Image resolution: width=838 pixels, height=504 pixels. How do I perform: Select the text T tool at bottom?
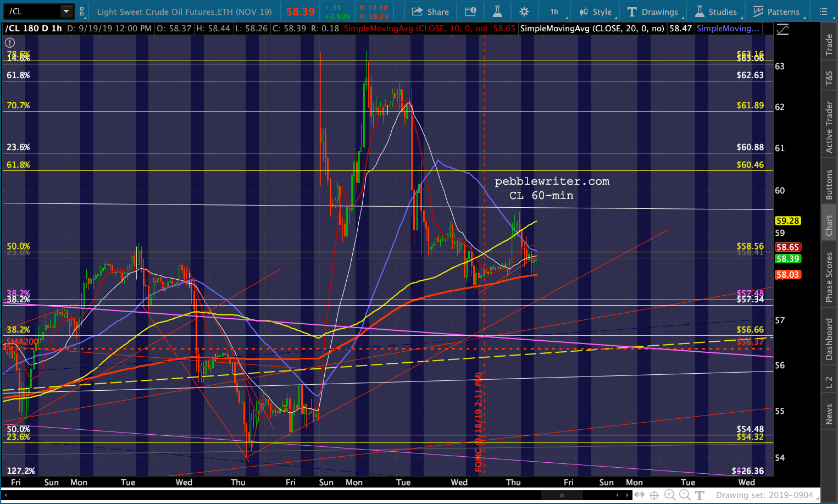click(x=700, y=495)
